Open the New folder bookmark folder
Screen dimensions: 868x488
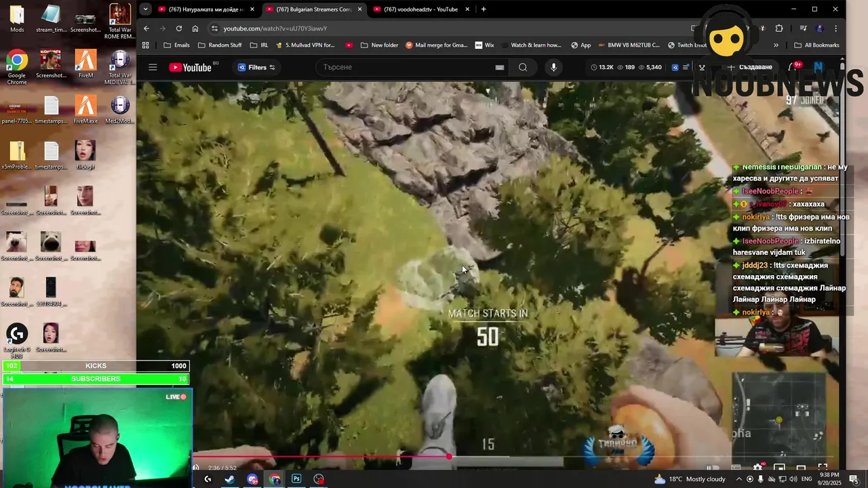(x=379, y=45)
